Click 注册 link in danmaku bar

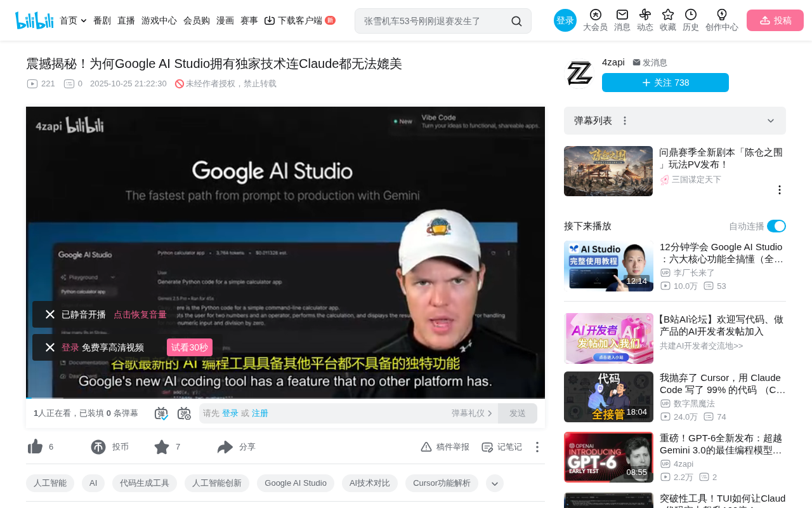pyautogui.click(x=260, y=413)
